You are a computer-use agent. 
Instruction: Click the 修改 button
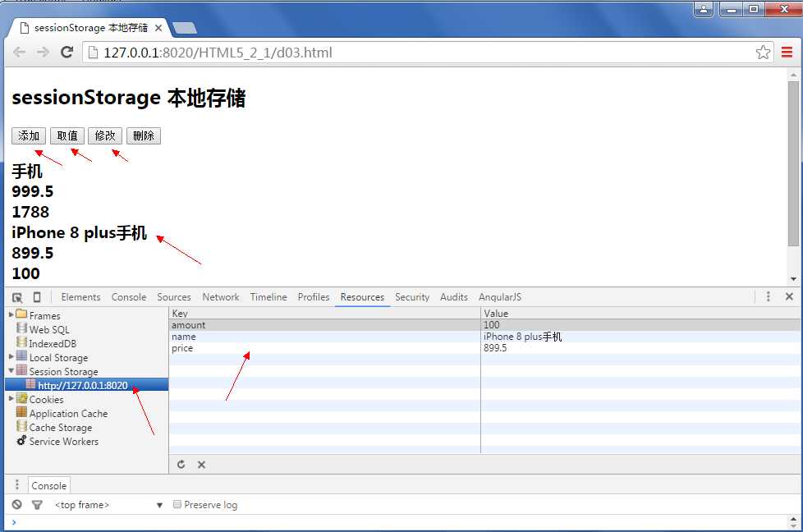105,135
